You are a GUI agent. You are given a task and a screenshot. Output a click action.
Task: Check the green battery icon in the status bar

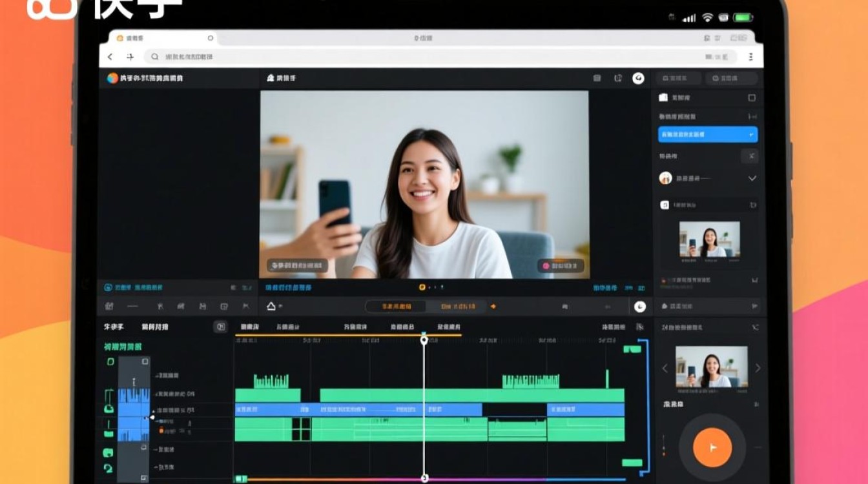pyautogui.click(x=743, y=17)
